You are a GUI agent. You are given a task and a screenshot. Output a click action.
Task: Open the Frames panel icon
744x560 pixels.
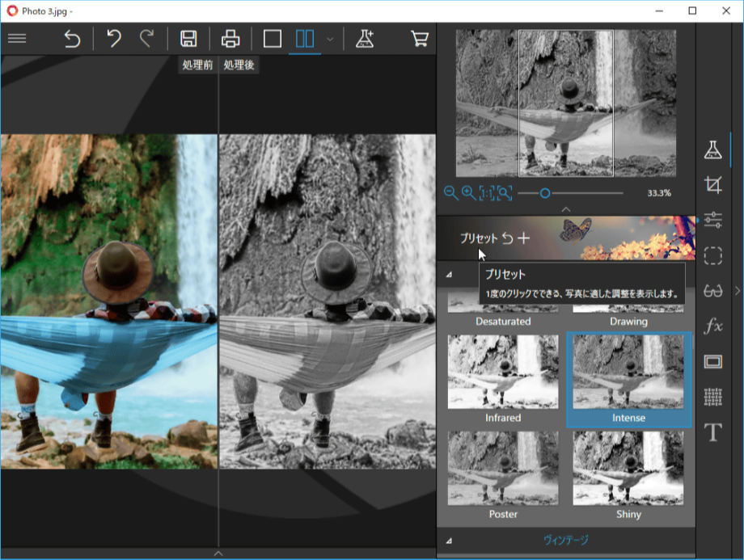(x=713, y=362)
